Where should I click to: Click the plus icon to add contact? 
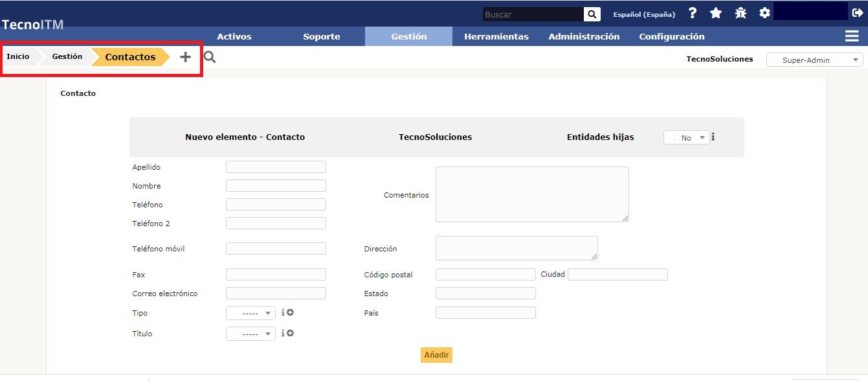(186, 57)
